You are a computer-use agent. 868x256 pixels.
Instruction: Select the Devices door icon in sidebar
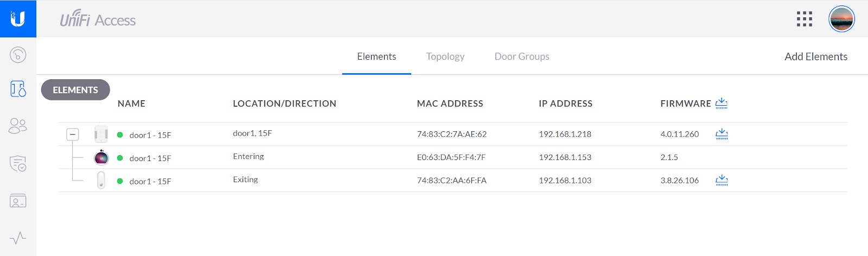pos(18,89)
